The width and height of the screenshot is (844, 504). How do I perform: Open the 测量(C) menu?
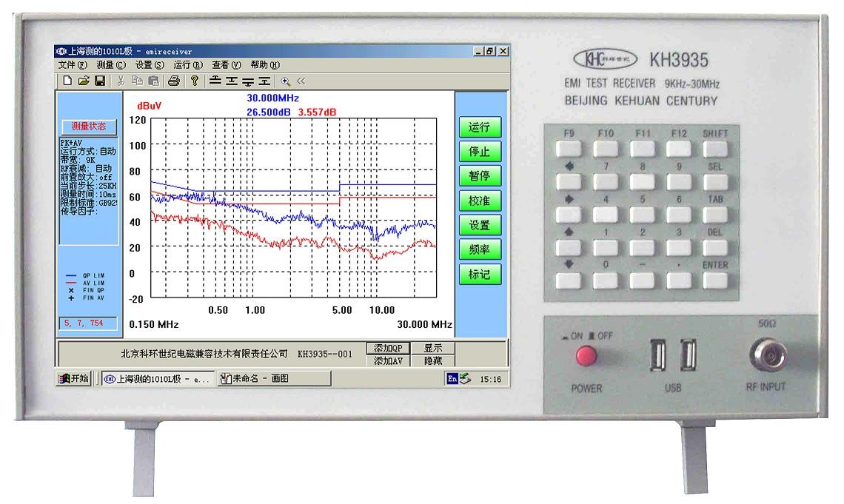[x=111, y=65]
